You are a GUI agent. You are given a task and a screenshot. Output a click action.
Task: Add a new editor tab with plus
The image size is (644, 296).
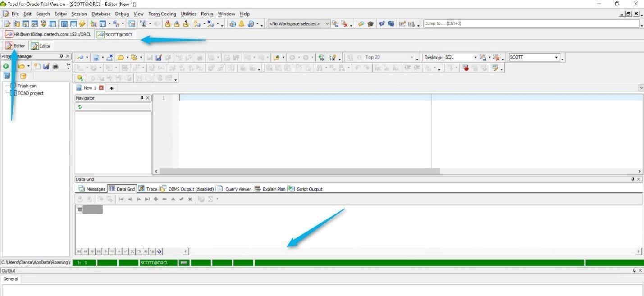111,88
